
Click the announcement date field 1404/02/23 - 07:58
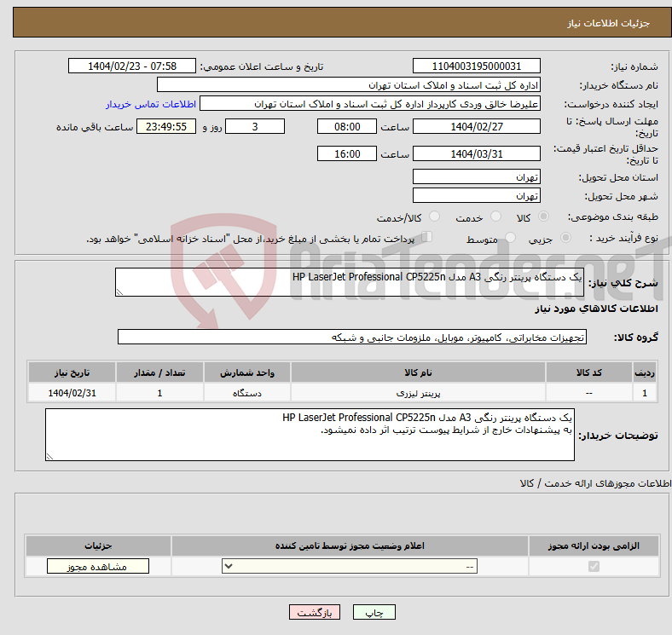coord(132,66)
